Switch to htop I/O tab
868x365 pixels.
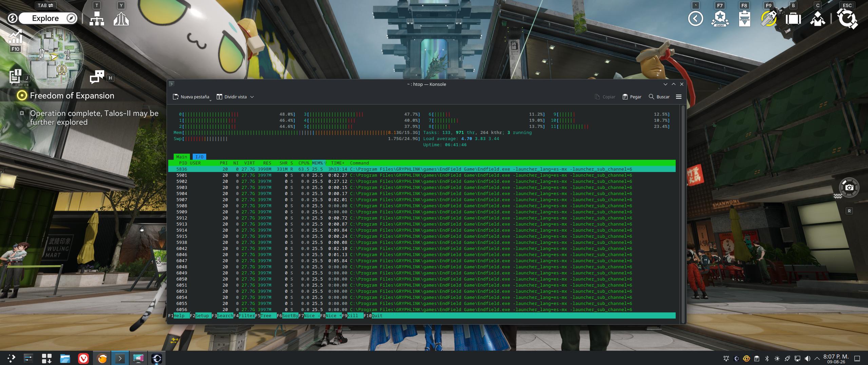[199, 157]
